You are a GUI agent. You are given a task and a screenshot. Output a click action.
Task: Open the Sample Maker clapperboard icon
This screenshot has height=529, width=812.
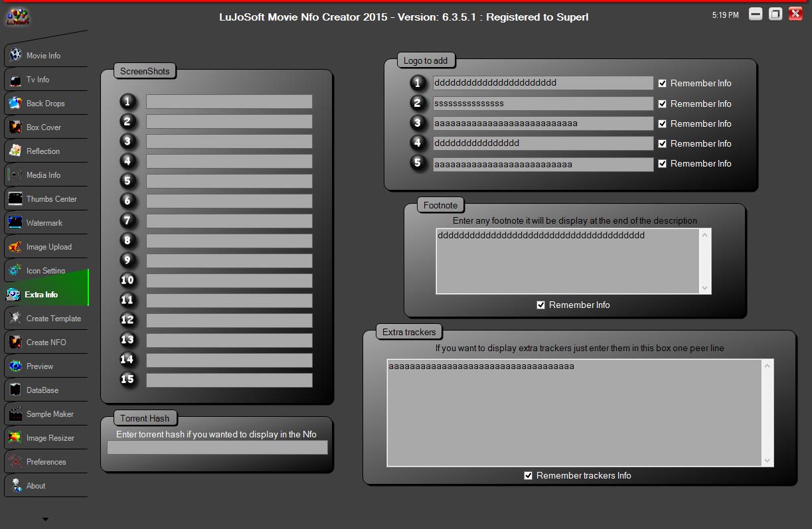(x=15, y=414)
